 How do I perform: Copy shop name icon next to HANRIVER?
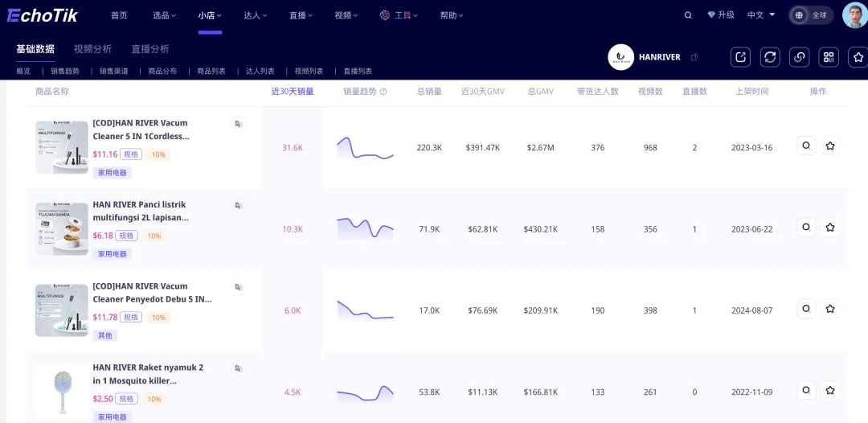694,57
